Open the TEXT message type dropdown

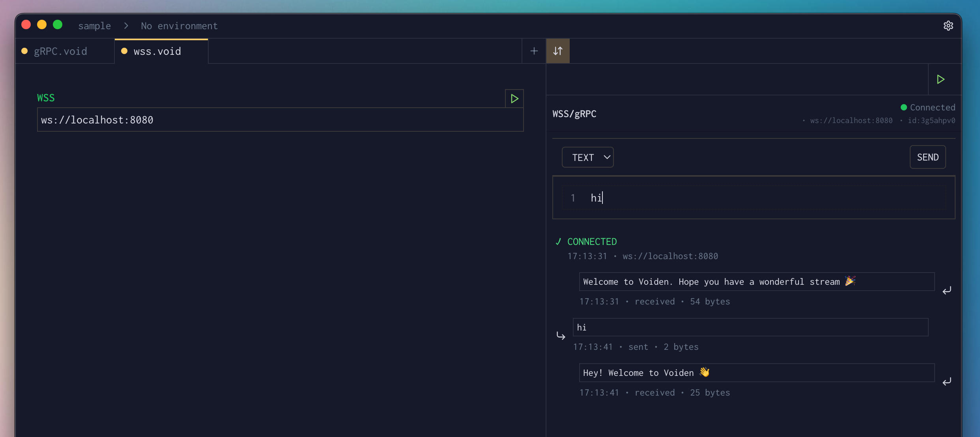pyautogui.click(x=587, y=157)
